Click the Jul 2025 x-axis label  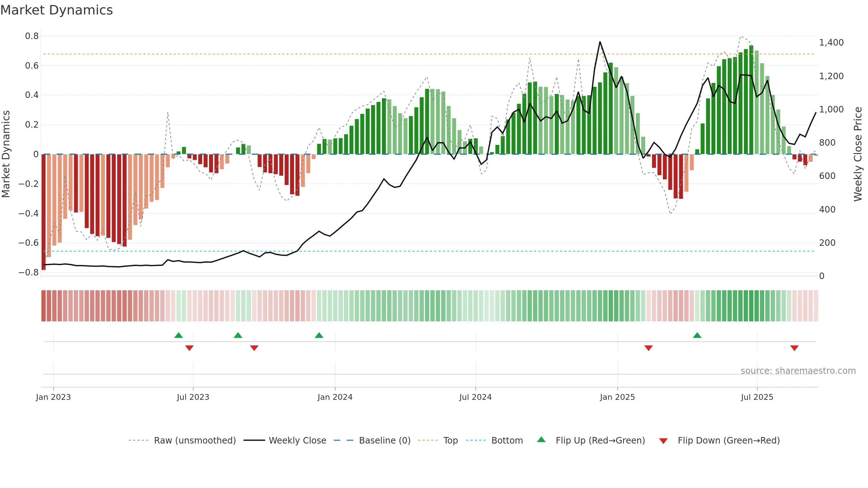(x=757, y=397)
